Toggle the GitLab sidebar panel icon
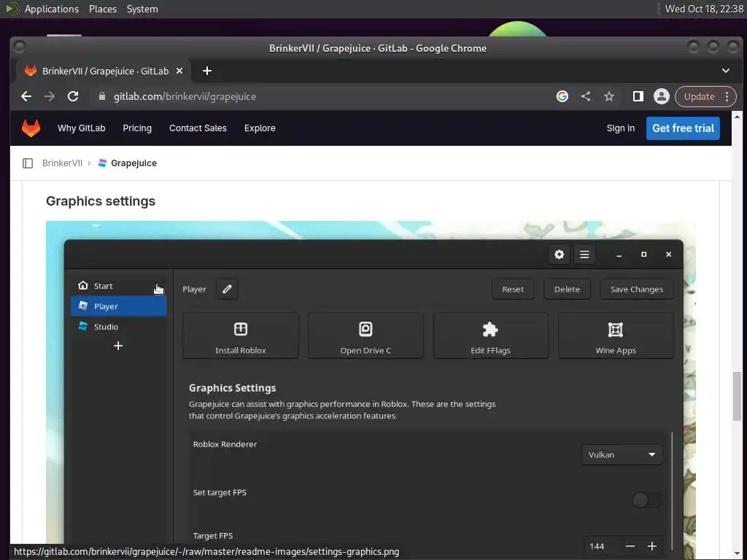747x560 pixels. 28,163
